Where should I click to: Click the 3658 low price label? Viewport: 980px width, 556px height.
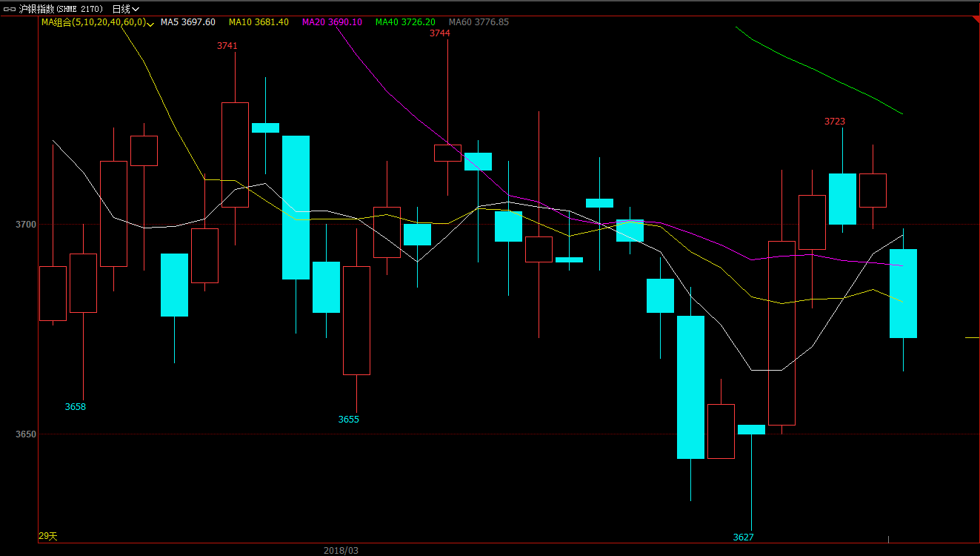(76, 407)
